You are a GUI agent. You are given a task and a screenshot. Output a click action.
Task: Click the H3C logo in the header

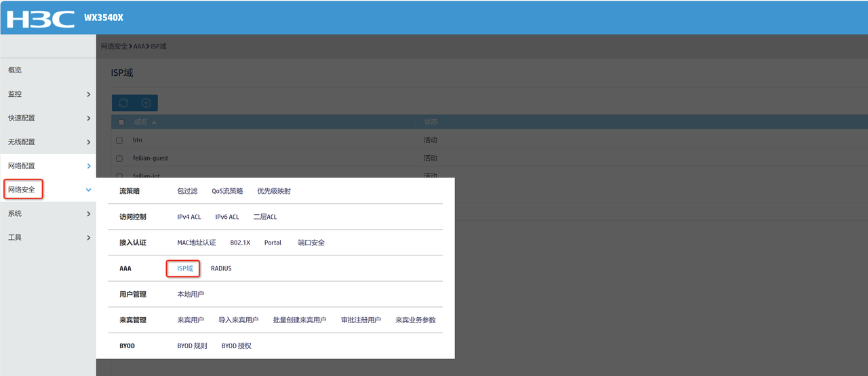41,18
